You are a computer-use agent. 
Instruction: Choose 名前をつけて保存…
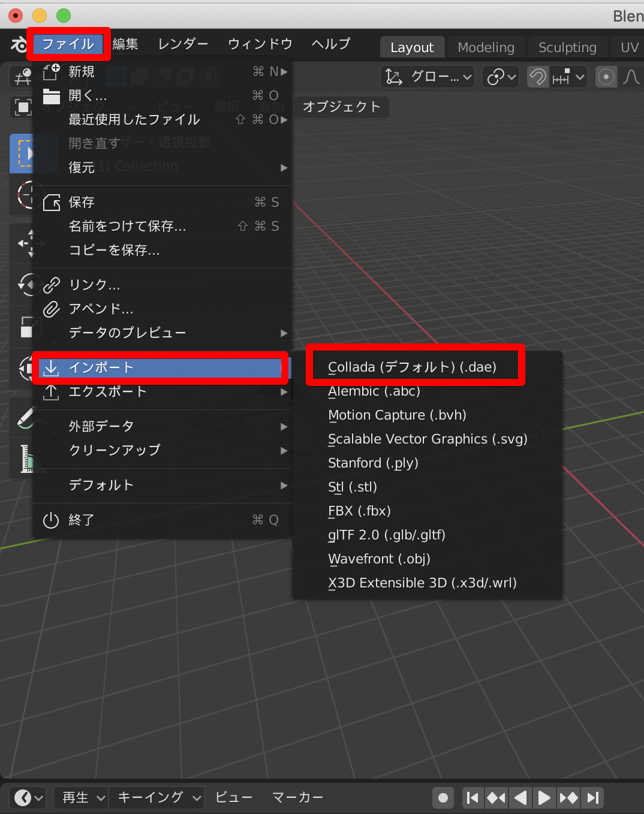pyautogui.click(x=162, y=226)
